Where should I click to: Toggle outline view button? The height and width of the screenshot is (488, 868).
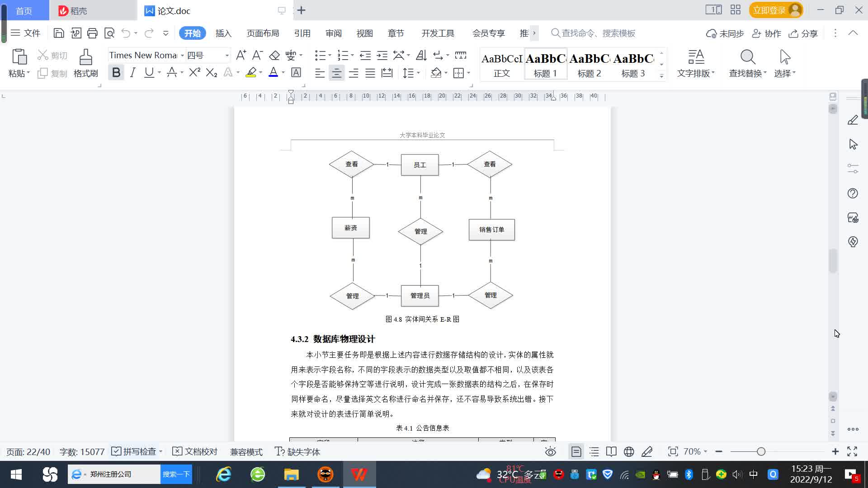pyautogui.click(x=594, y=451)
